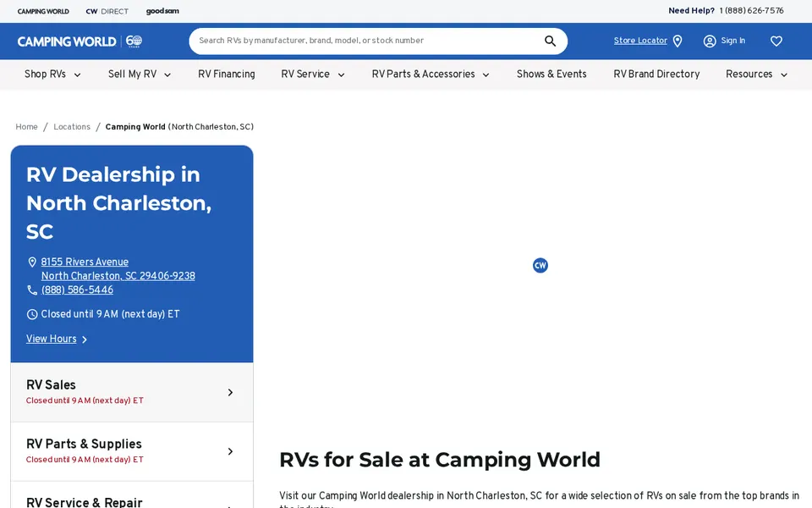Click the Need Help? label
Viewport: 812px width, 508px height.
click(x=691, y=11)
